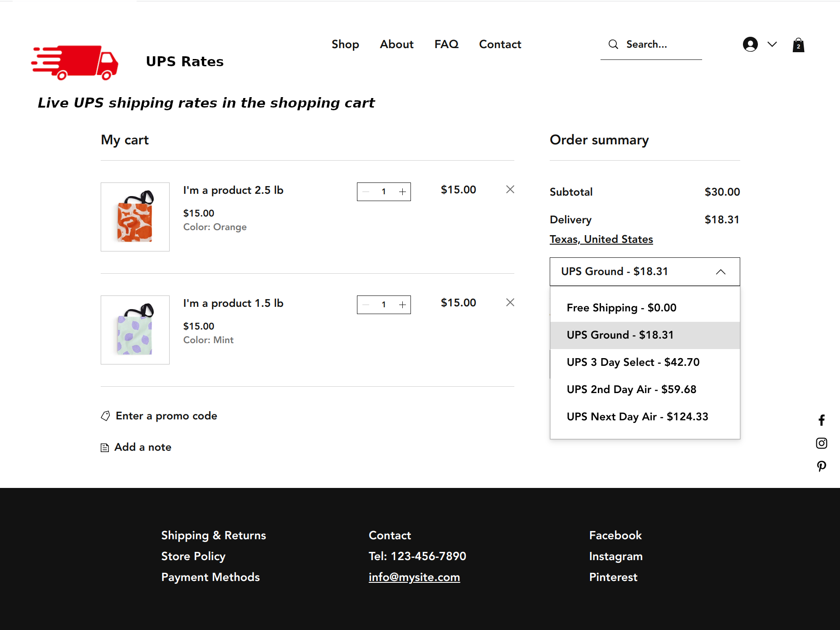
Task: Click the red delivery truck logo
Action: tap(75, 62)
